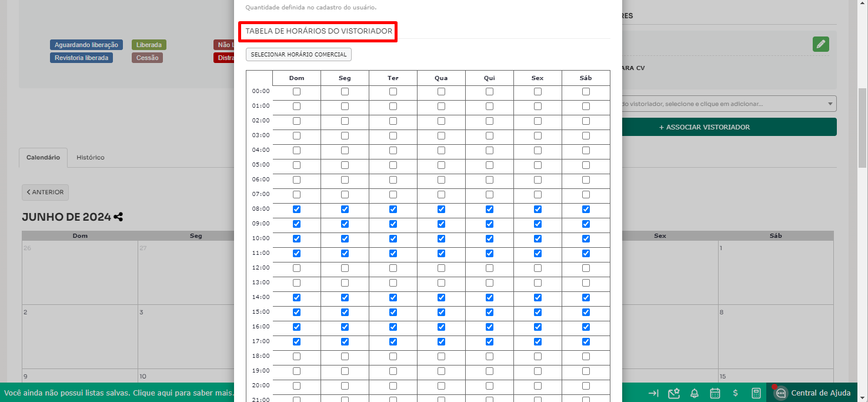Check the Sex 05:00 checkbox
868x402 pixels.
(x=538, y=165)
